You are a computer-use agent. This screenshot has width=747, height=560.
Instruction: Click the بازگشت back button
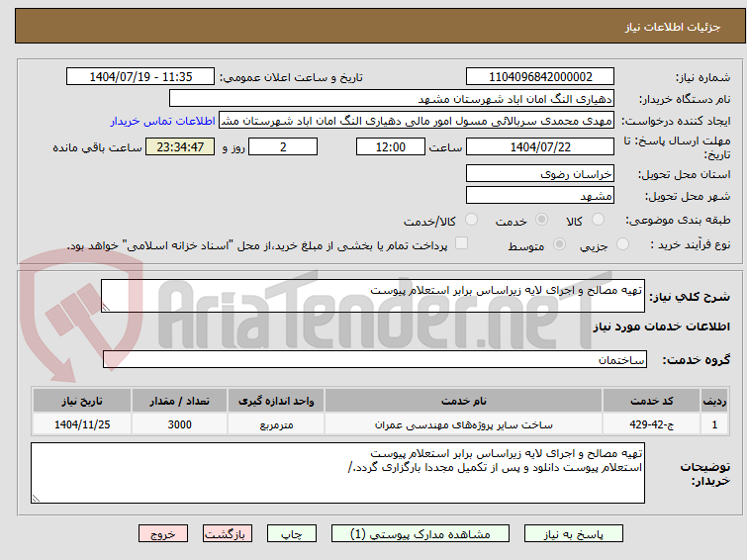[x=227, y=534]
